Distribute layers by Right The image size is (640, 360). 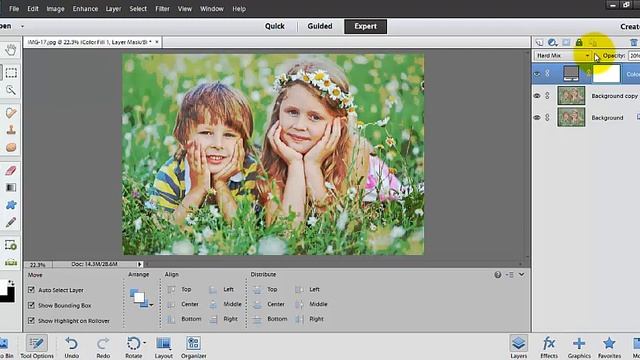309,319
